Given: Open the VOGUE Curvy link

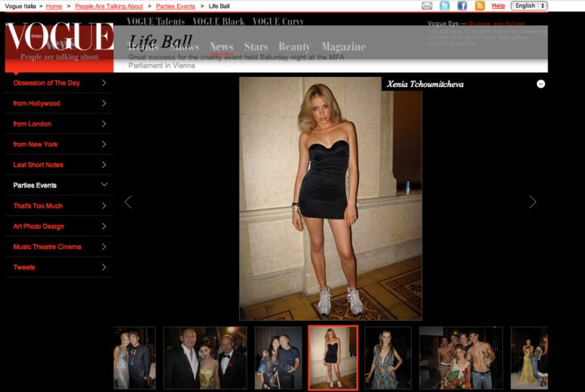Looking at the screenshot, I should click(x=278, y=22).
